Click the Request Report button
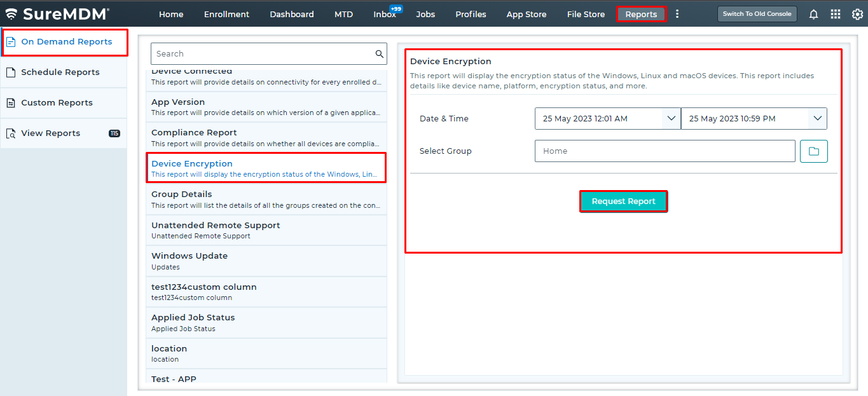 point(623,201)
